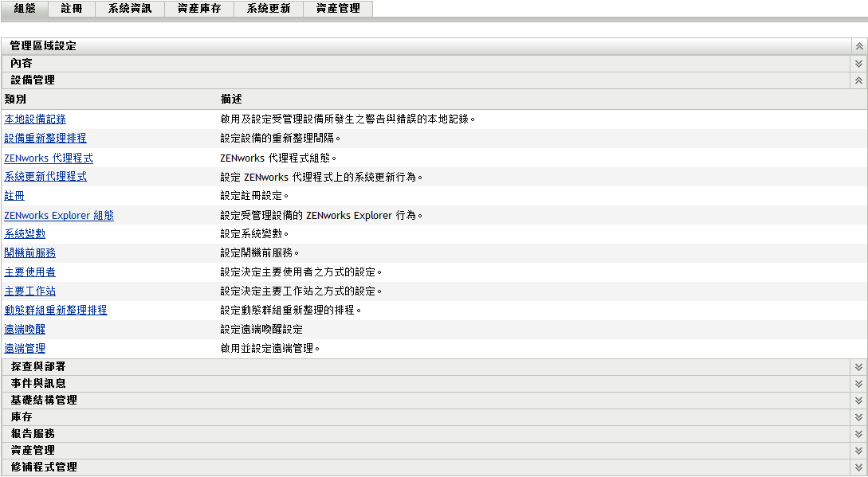Open the 系統變數 settings

coord(26,233)
